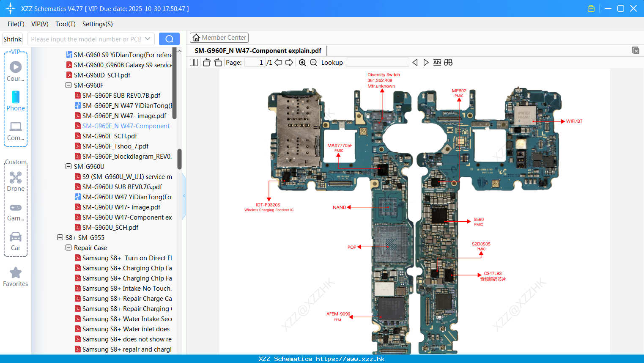Click the Lookup text field

point(377,62)
